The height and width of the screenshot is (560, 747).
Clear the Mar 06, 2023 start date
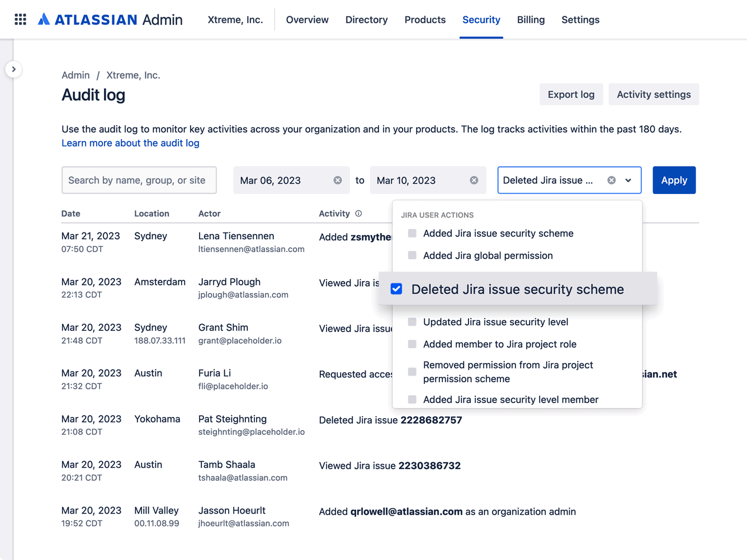click(x=337, y=180)
